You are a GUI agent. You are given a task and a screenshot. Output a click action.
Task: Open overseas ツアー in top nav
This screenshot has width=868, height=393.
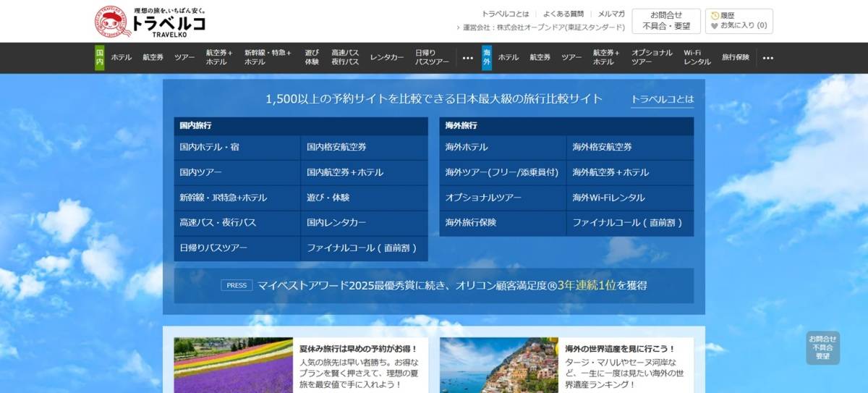point(572,58)
